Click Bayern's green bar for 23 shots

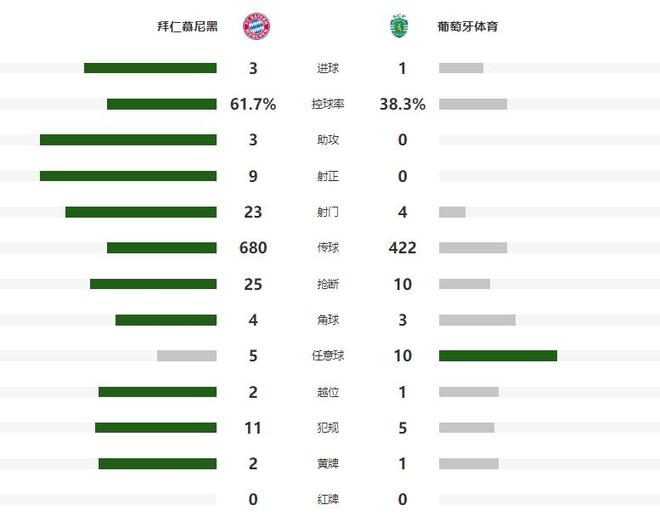tap(141, 212)
